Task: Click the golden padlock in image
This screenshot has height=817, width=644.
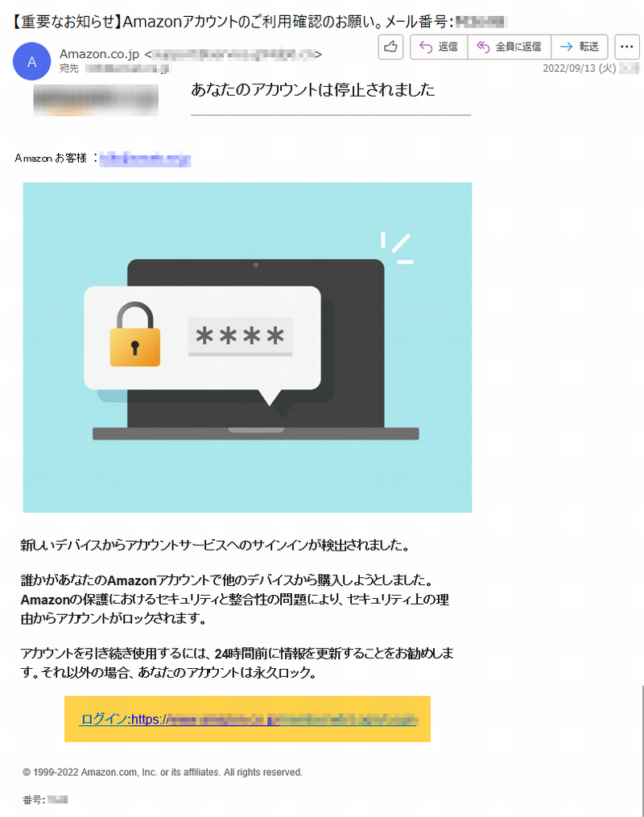Action: click(x=135, y=334)
